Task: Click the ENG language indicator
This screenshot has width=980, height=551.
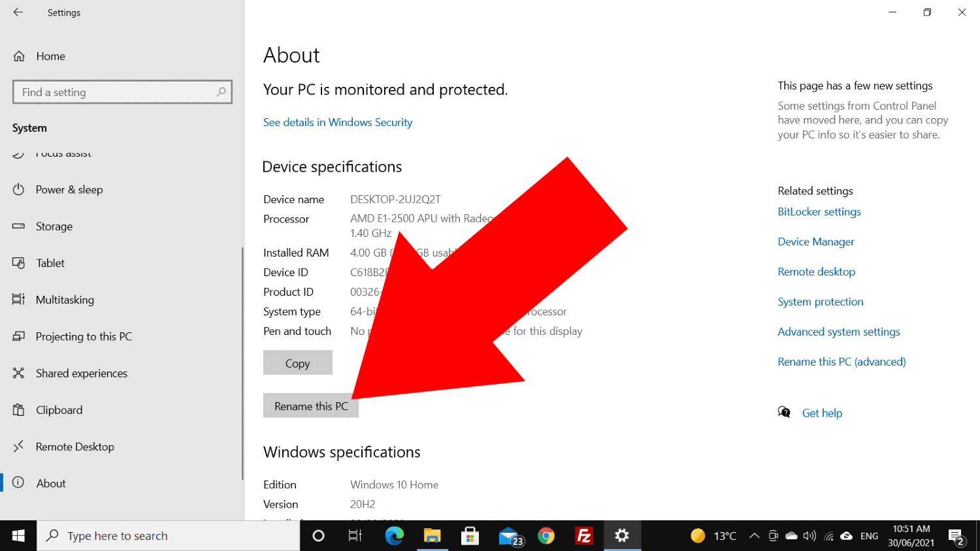Action: point(869,536)
